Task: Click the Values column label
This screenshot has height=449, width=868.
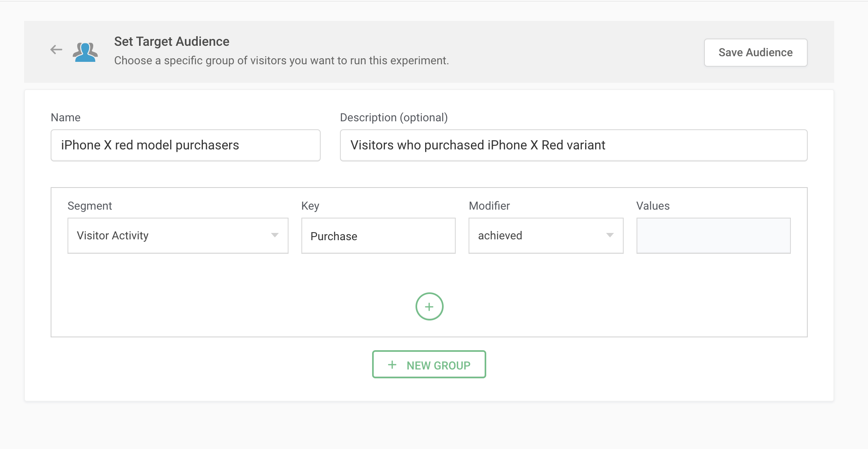Action: pos(653,206)
